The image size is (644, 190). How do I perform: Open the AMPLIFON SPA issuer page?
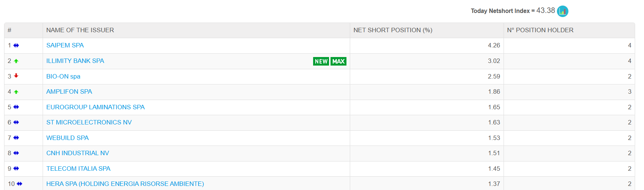coord(69,91)
